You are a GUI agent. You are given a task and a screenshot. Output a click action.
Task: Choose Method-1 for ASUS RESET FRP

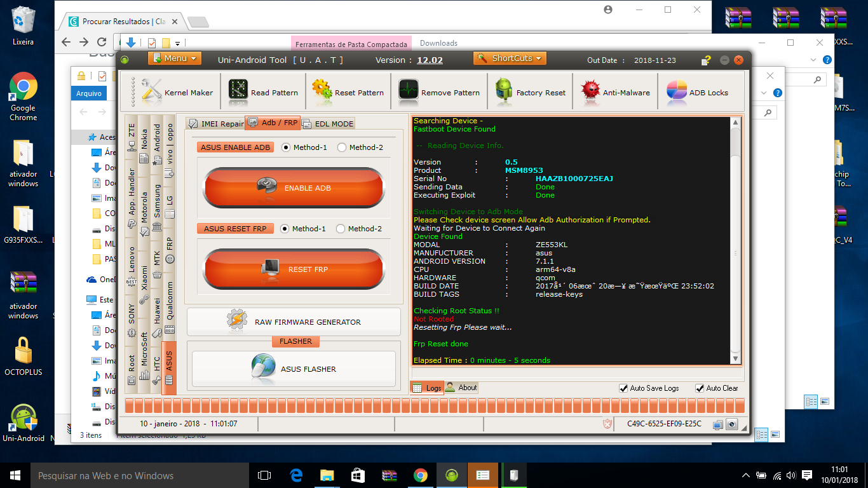[303, 229]
